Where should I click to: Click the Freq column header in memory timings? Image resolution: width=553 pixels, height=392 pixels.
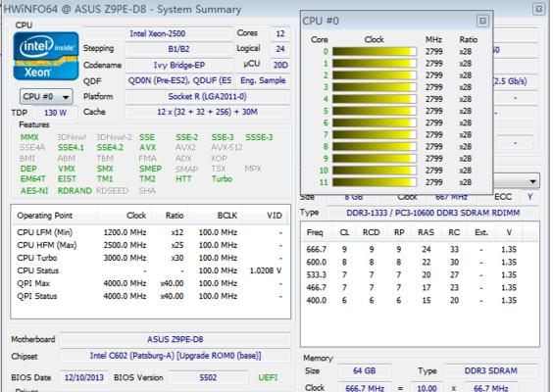point(316,232)
